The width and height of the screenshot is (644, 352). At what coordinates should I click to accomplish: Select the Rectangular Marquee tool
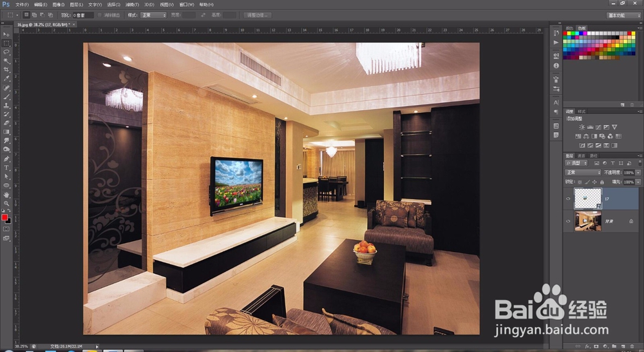coord(6,43)
